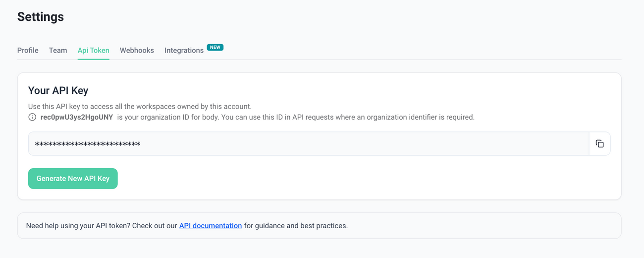Click the 'workspaces owned by this account' text
The image size is (644, 258).
tap(197, 107)
